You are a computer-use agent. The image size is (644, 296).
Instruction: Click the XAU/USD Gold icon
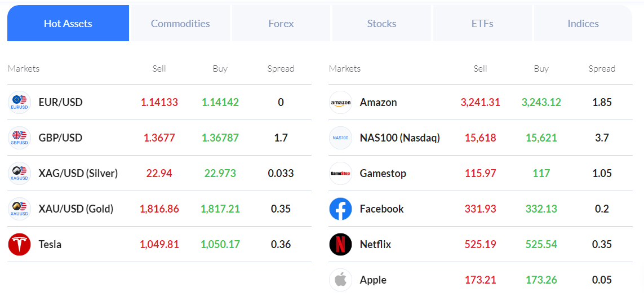click(20, 209)
